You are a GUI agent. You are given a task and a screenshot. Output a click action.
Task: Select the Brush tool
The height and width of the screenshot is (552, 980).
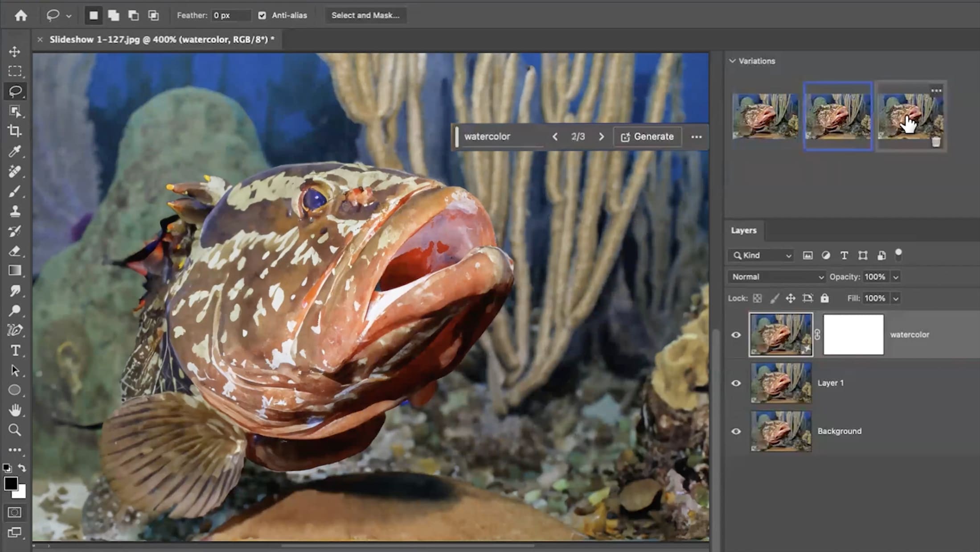click(x=15, y=191)
